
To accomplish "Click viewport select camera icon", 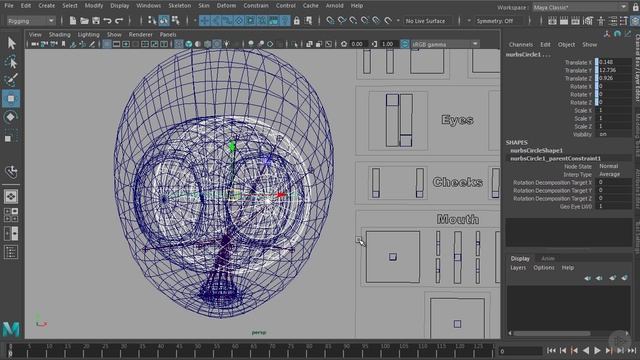I will click(35, 44).
